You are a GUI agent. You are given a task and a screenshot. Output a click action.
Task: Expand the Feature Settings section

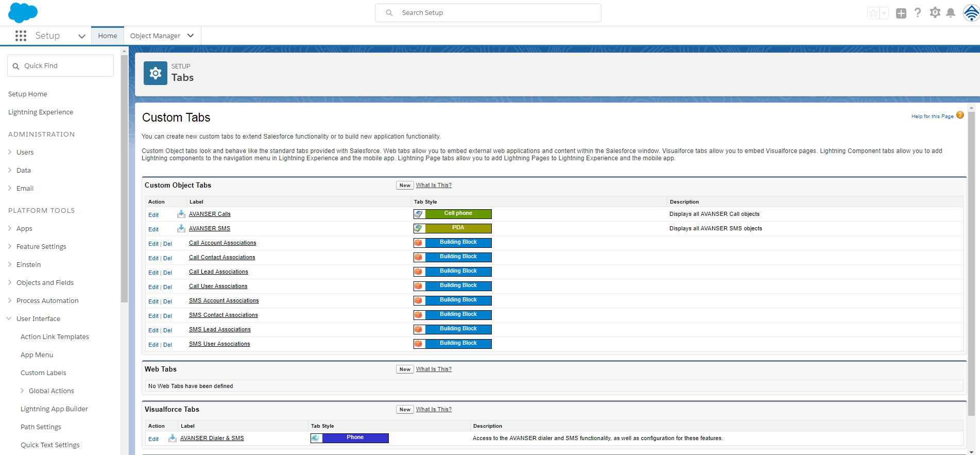point(10,246)
